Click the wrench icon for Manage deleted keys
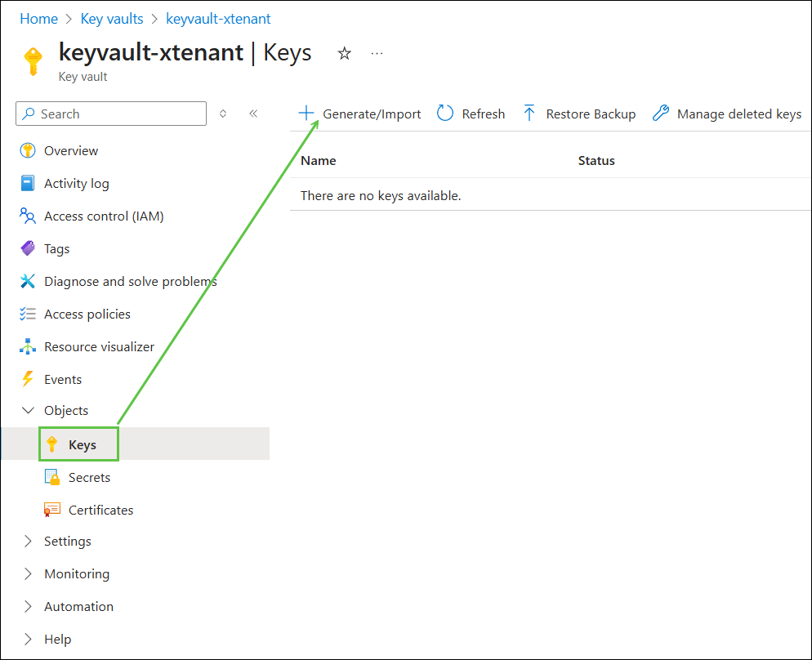 (661, 113)
